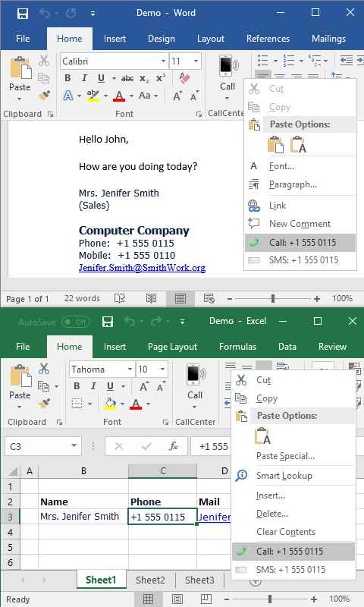
Task: Toggle Print Layout view in Word status bar
Action: [180, 298]
